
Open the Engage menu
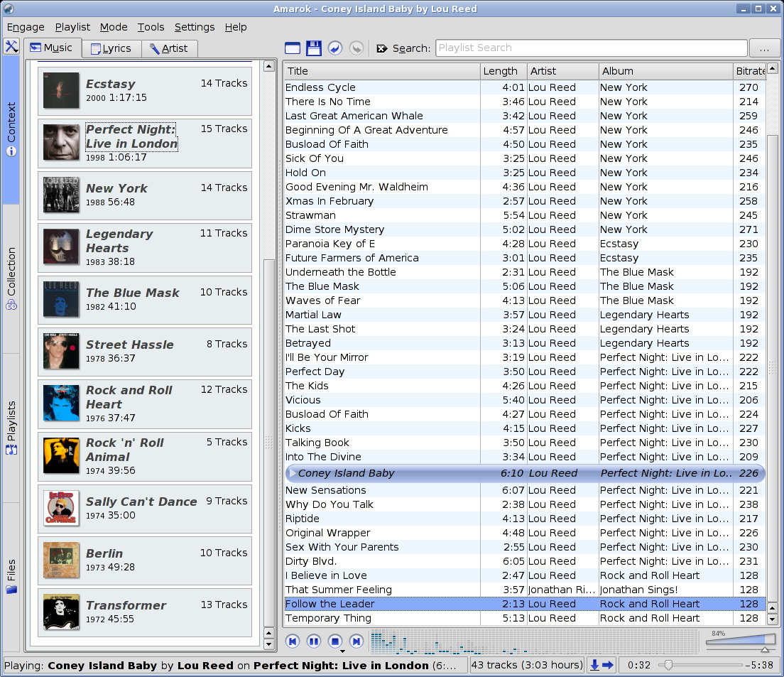tap(26, 27)
